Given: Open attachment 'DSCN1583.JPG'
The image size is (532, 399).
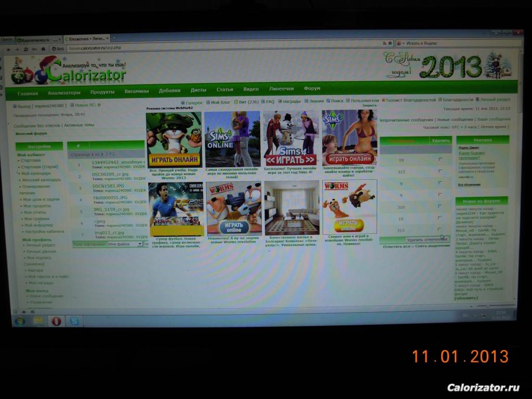Looking at the screenshot, I should coord(108,186).
